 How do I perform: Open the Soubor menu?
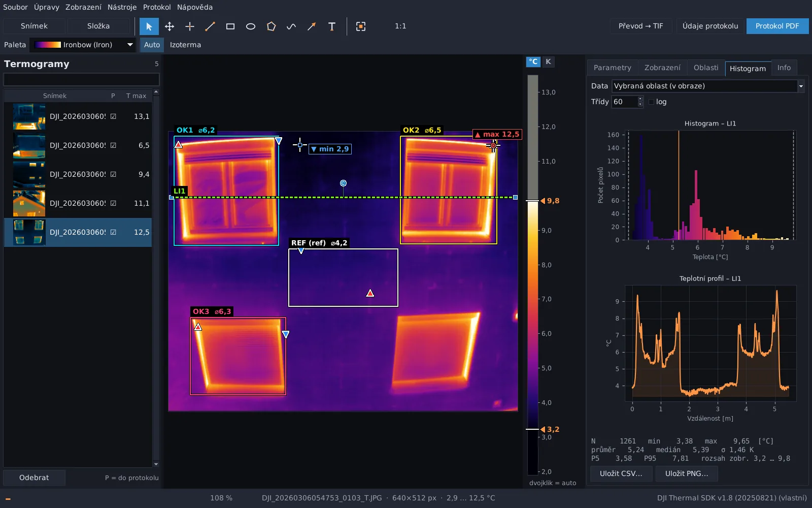(x=15, y=7)
